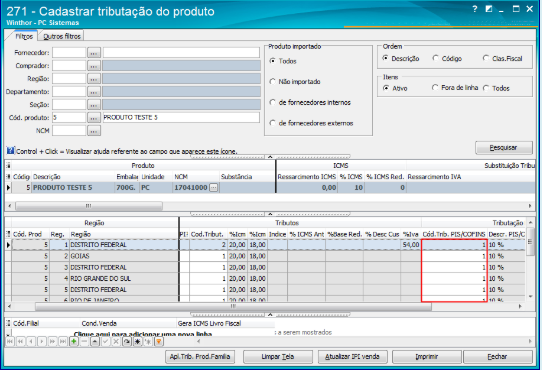The image size is (542, 370).
Task: Click down arrow of Região grid vertical scrollbar
Action: (x=530, y=296)
